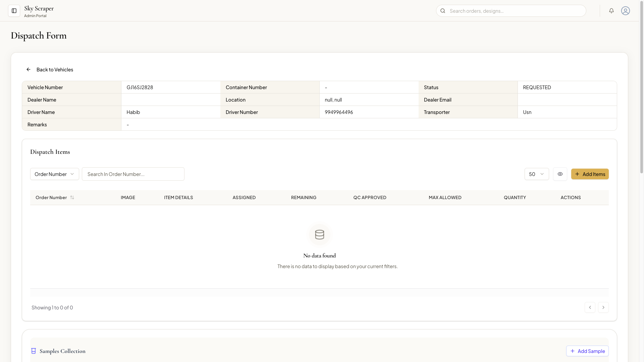
Task: Click the MAX ALLOWED column header
Action: tap(445, 197)
